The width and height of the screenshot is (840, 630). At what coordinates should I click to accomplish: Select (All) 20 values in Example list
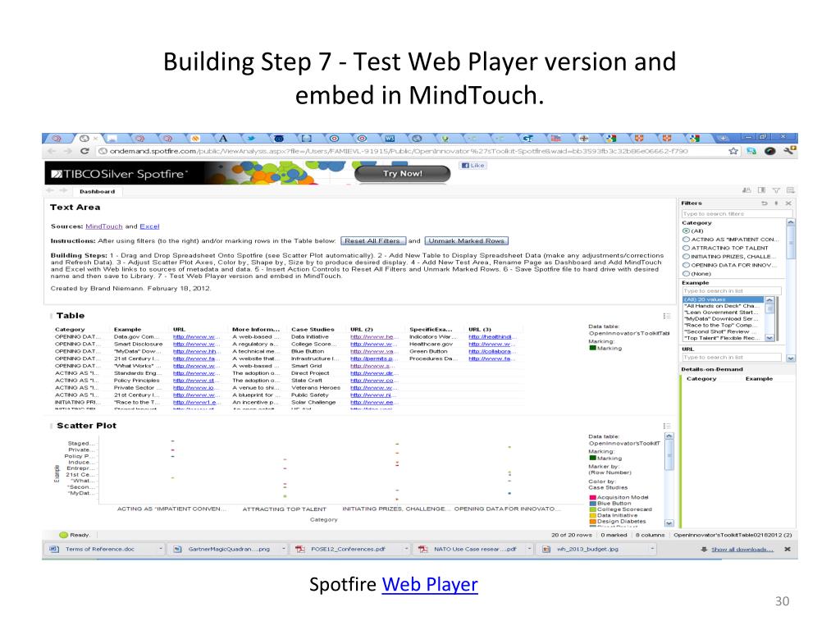click(x=723, y=299)
